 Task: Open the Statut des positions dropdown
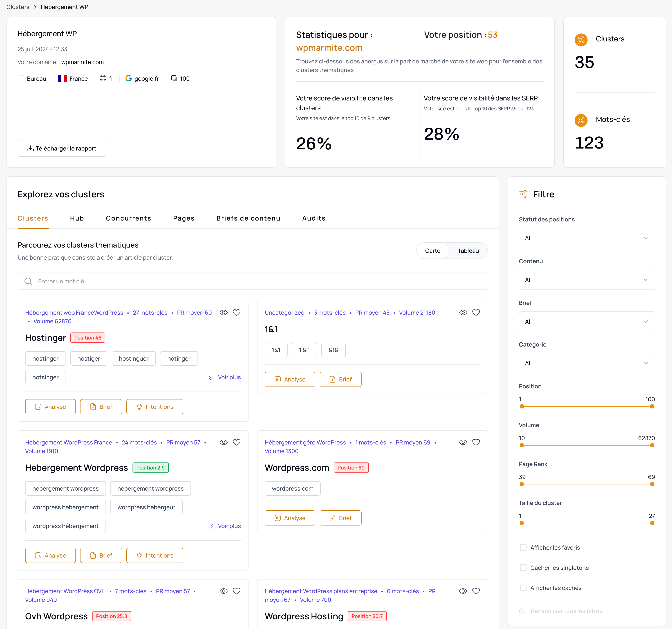point(586,238)
